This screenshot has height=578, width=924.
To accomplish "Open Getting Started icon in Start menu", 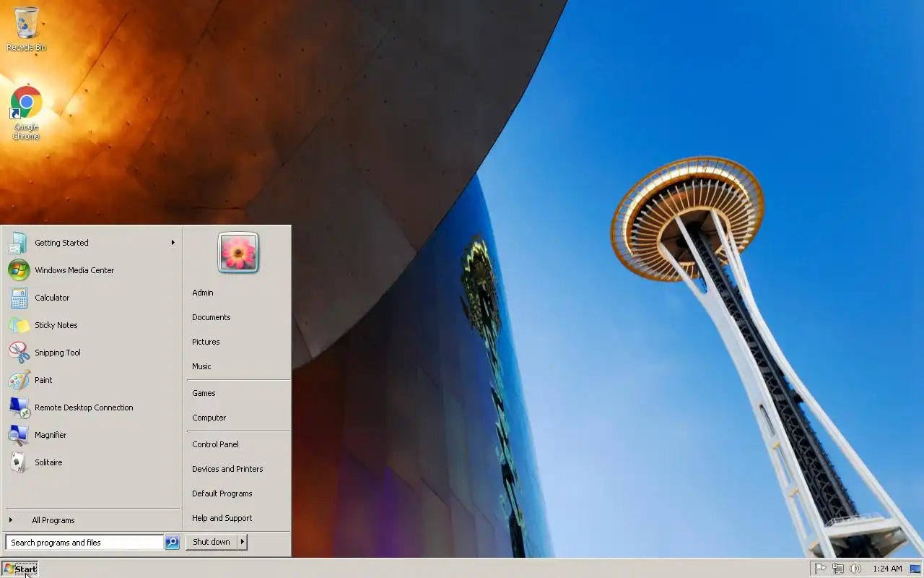I will click(19, 243).
